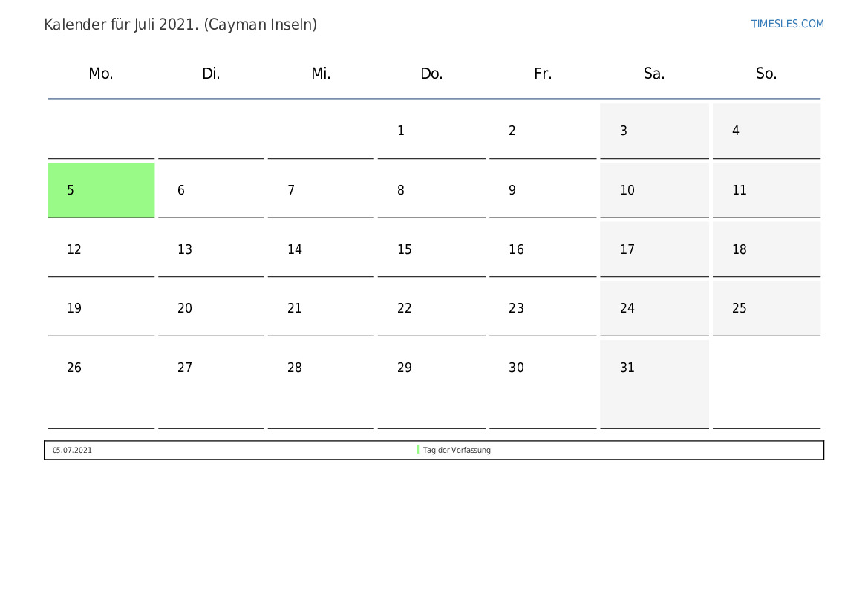868x614 pixels.
Task: Click day 22 in the calendar
Action: click(432, 308)
